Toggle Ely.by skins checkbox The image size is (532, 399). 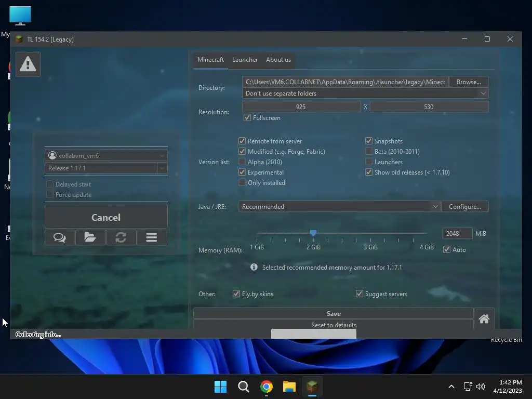pyautogui.click(x=236, y=294)
